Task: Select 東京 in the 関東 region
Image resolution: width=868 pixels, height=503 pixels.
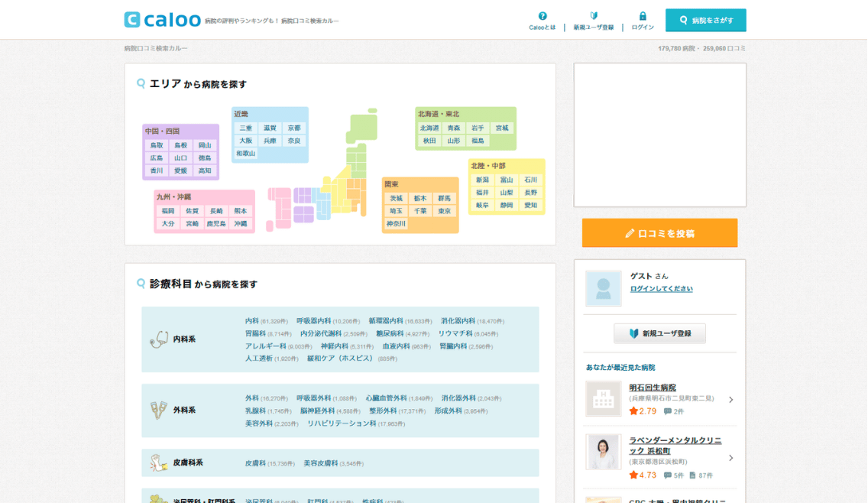Action: (x=444, y=211)
